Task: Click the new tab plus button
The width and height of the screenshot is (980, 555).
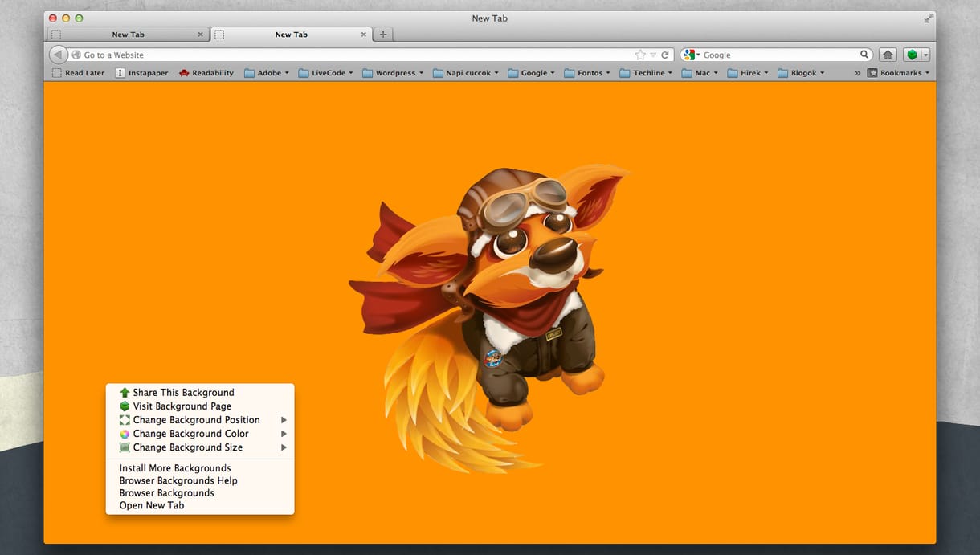Action: click(x=383, y=35)
